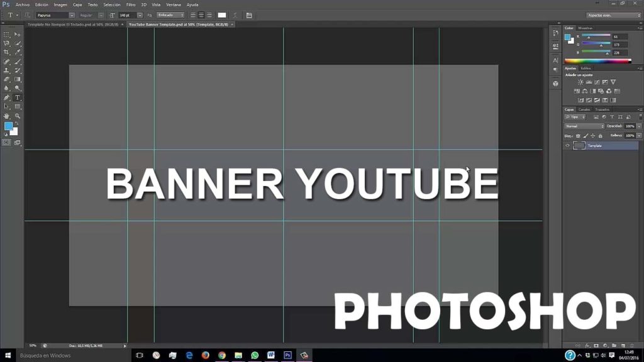The image size is (644, 362).
Task: Right align the text
Action: (209, 15)
